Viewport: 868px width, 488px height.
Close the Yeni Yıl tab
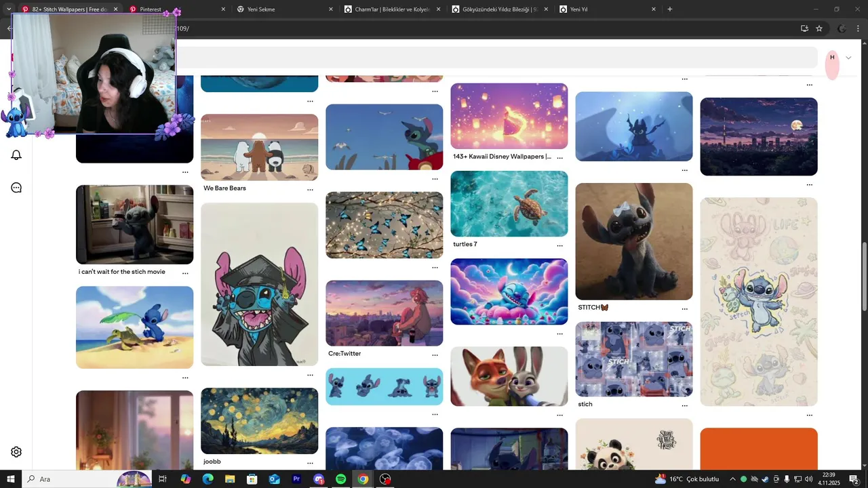[654, 9]
